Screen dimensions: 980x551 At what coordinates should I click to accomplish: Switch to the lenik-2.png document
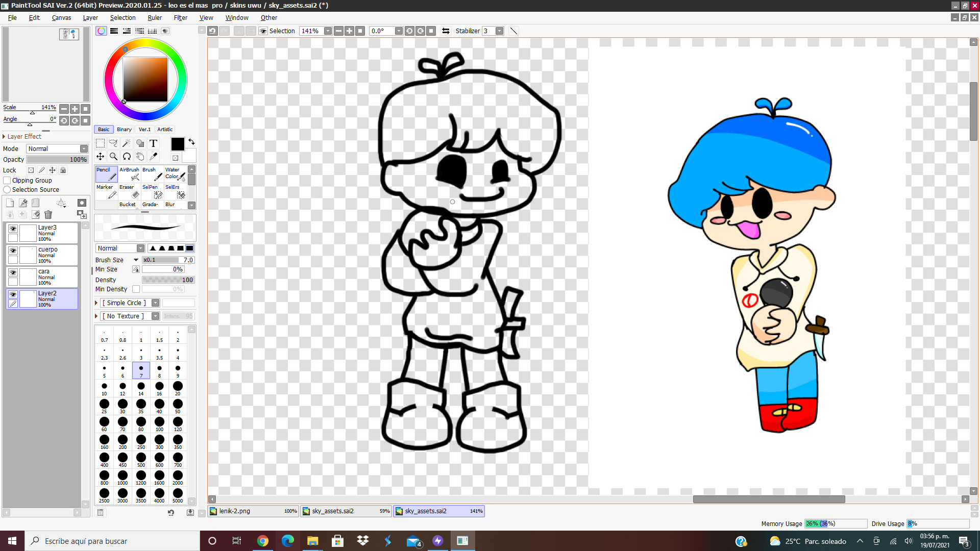click(254, 511)
